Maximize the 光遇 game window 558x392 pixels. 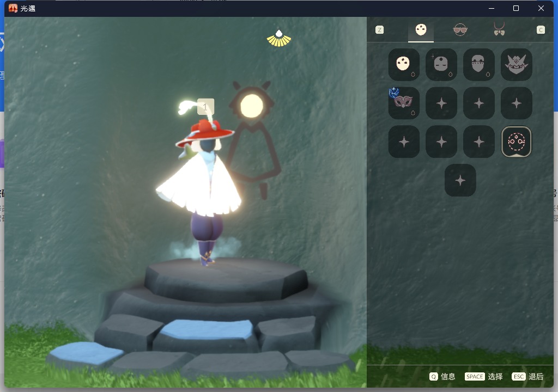pos(515,8)
